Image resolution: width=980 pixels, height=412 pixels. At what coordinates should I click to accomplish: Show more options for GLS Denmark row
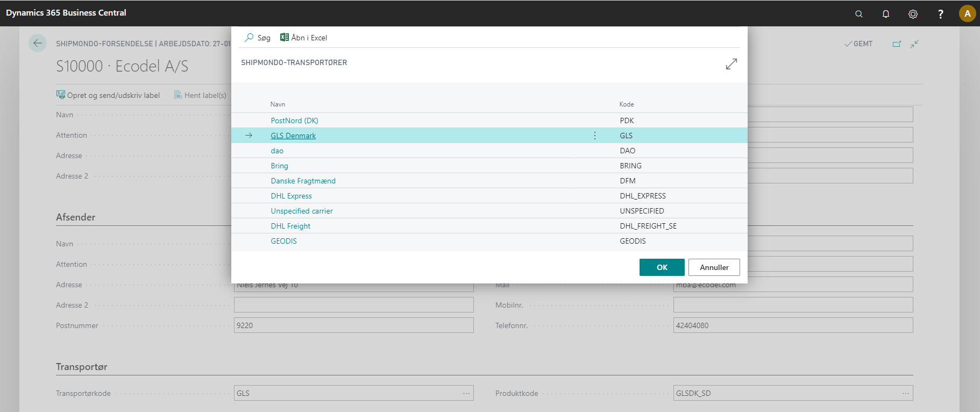point(595,136)
